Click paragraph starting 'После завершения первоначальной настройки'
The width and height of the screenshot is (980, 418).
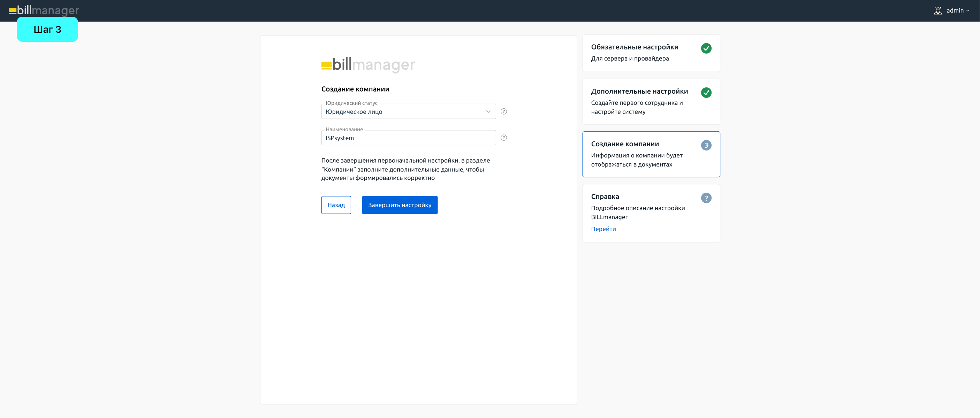tap(405, 169)
